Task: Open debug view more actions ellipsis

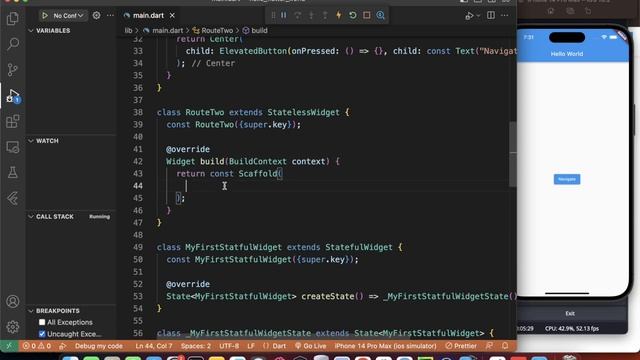Action: coord(110,16)
